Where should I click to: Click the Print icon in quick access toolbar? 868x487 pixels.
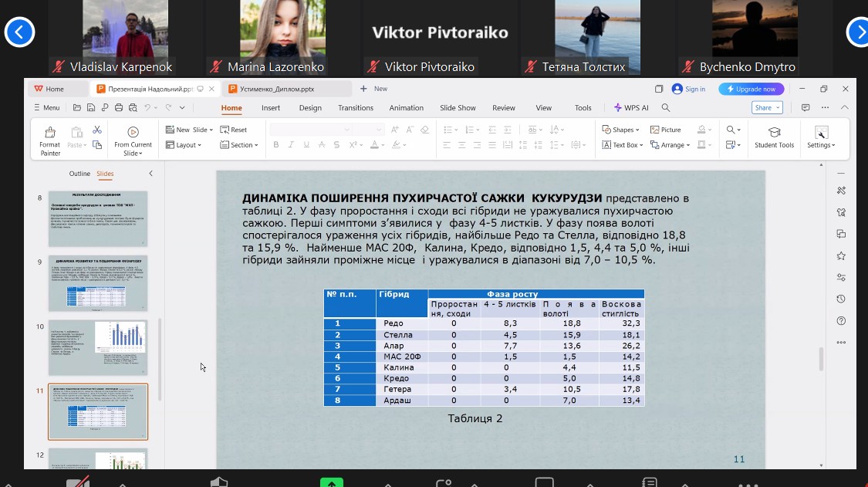[x=119, y=107]
